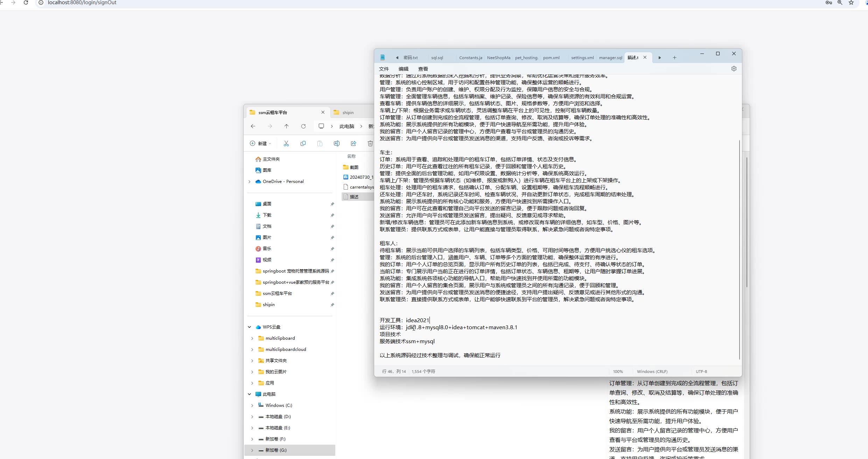The width and height of the screenshot is (868, 459).
Task: Click the Paste icon in Explorer toolbar
Action: point(320,143)
